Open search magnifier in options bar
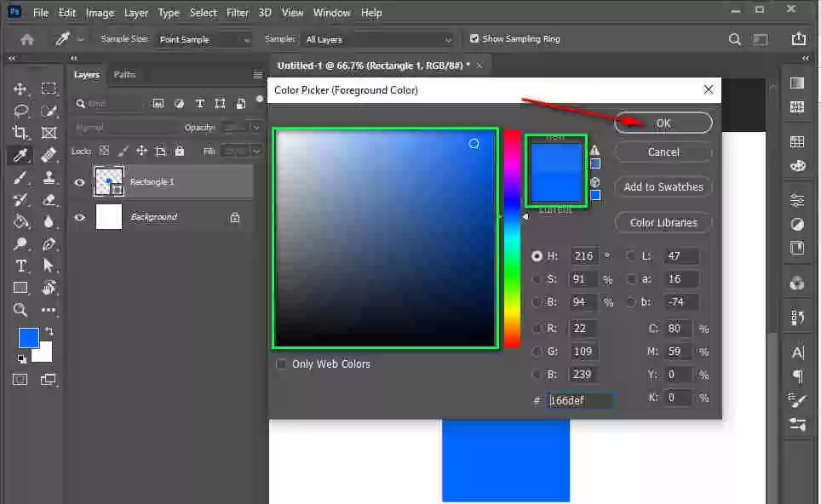821x504 pixels. pos(735,39)
